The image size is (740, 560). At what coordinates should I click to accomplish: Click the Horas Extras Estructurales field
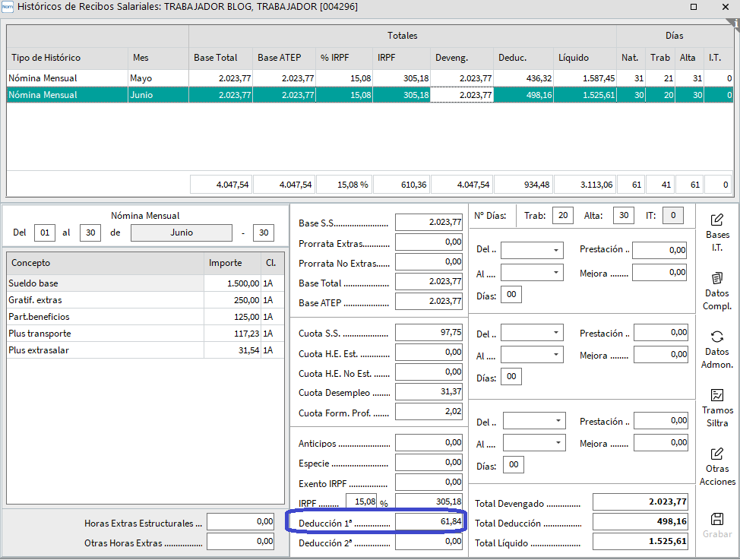click(241, 522)
